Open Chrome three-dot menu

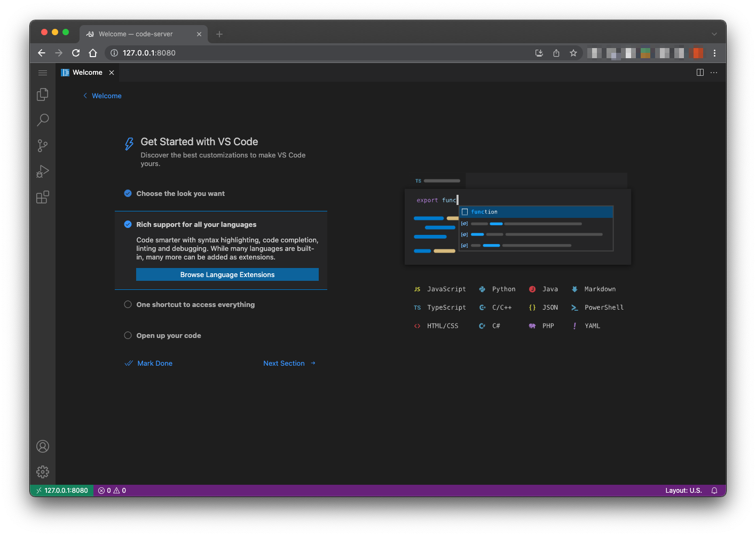pos(714,53)
